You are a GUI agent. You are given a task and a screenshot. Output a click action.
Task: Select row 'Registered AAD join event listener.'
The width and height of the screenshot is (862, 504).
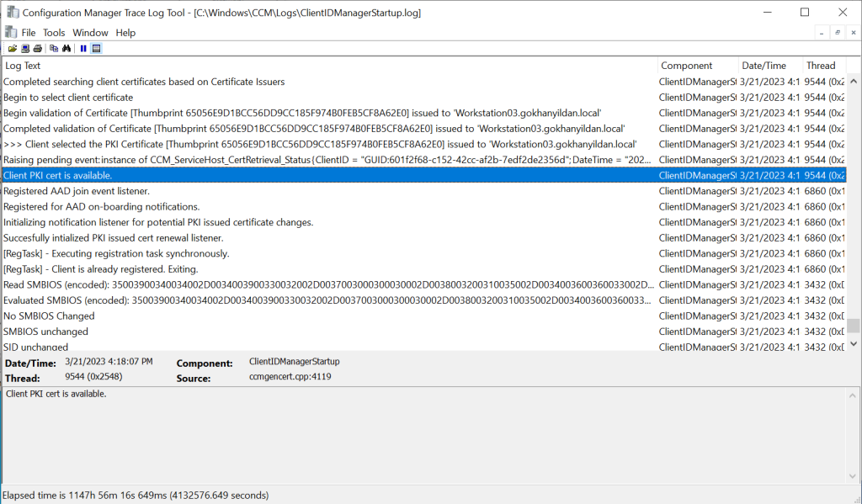tap(423, 191)
